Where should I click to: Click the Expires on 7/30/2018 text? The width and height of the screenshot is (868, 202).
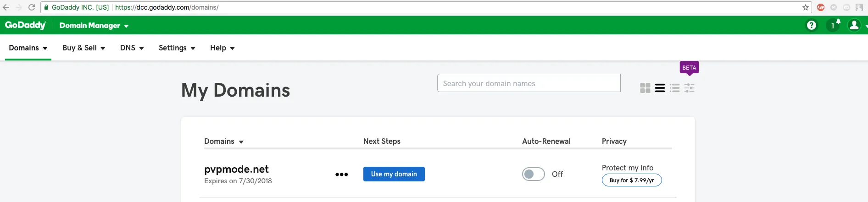click(238, 181)
